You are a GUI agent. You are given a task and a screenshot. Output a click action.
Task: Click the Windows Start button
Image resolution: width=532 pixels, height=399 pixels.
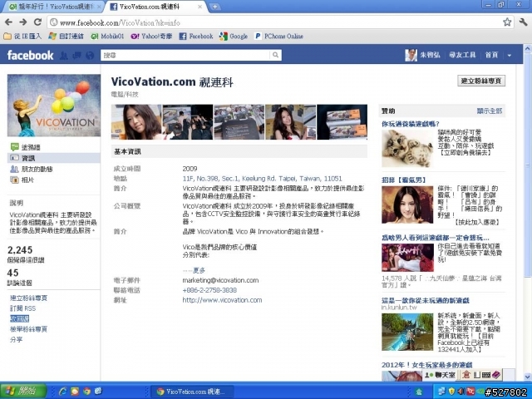(23, 392)
